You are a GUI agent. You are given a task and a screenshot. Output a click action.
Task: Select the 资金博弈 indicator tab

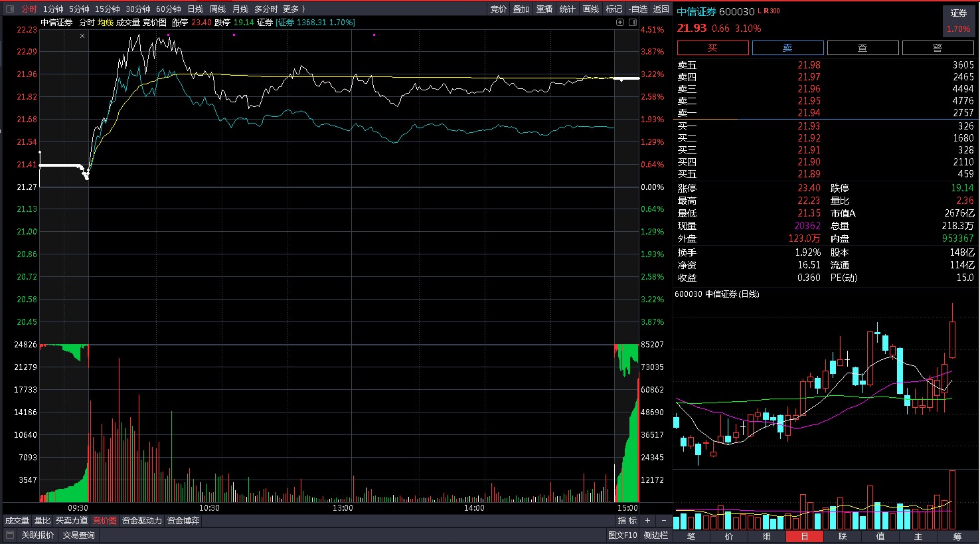tap(183, 521)
